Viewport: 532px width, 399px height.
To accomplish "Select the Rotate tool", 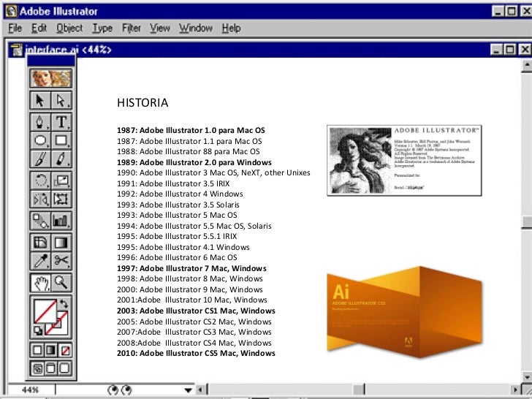I will tap(40, 180).
